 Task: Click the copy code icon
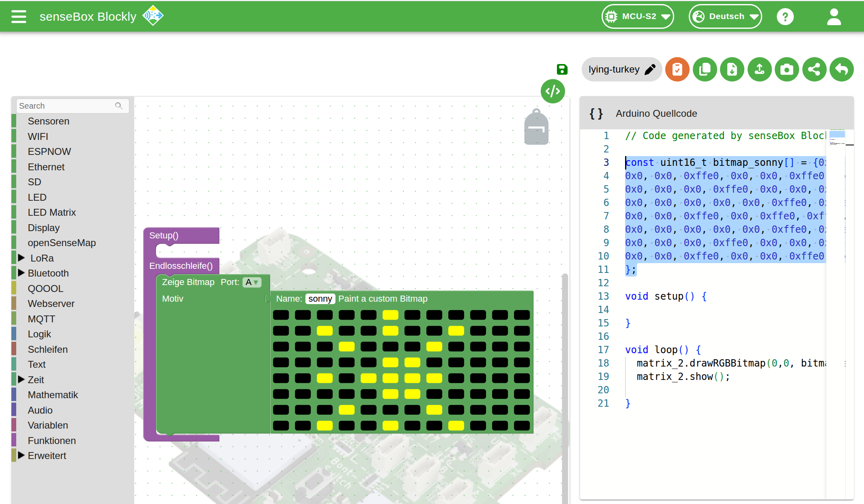coord(705,70)
